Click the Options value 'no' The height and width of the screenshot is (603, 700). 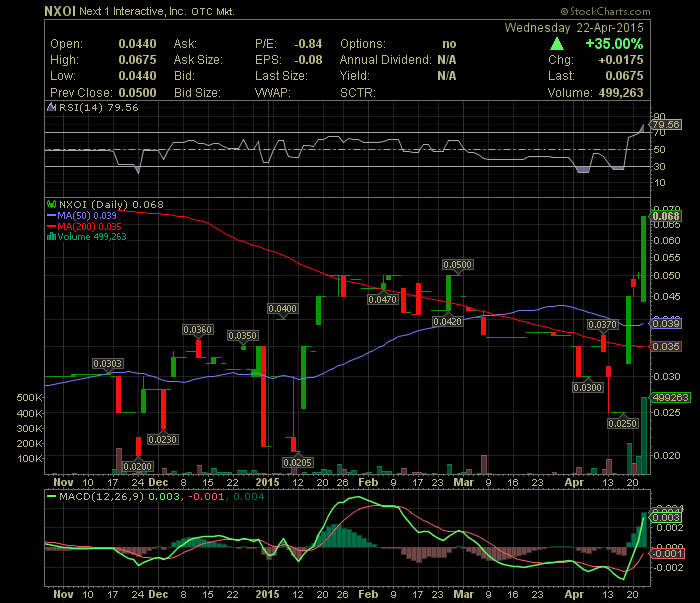(x=449, y=44)
